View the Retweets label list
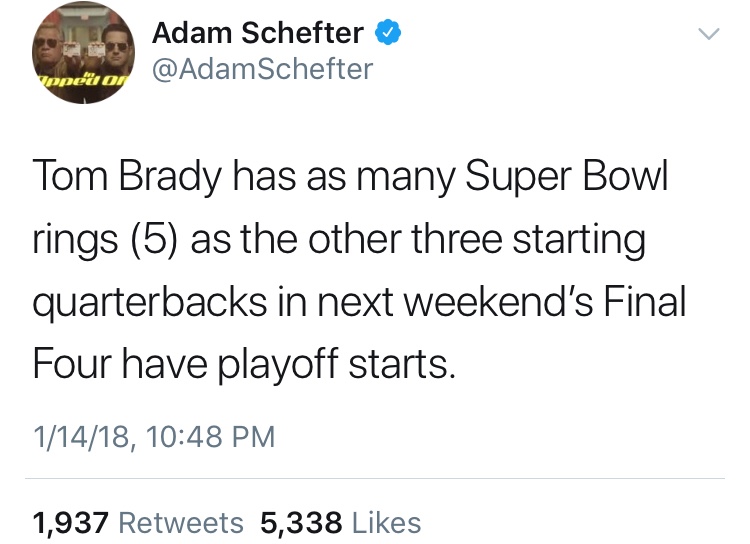 tap(181, 522)
